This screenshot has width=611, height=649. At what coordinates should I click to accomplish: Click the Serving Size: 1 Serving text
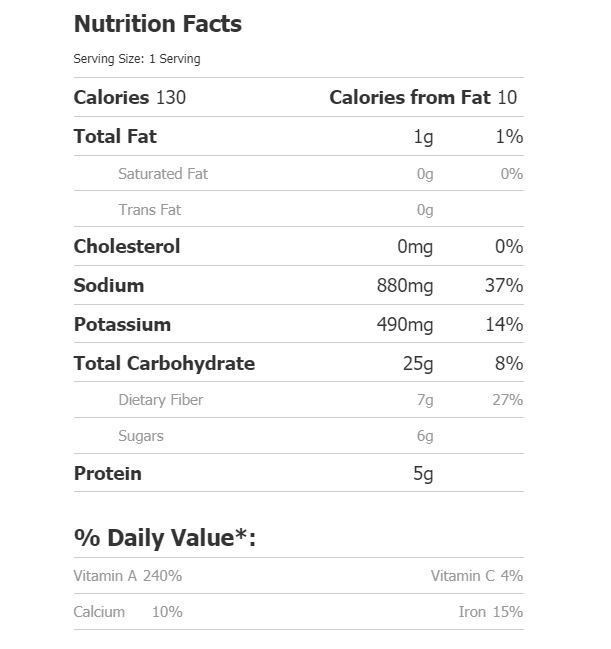tap(136, 59)
